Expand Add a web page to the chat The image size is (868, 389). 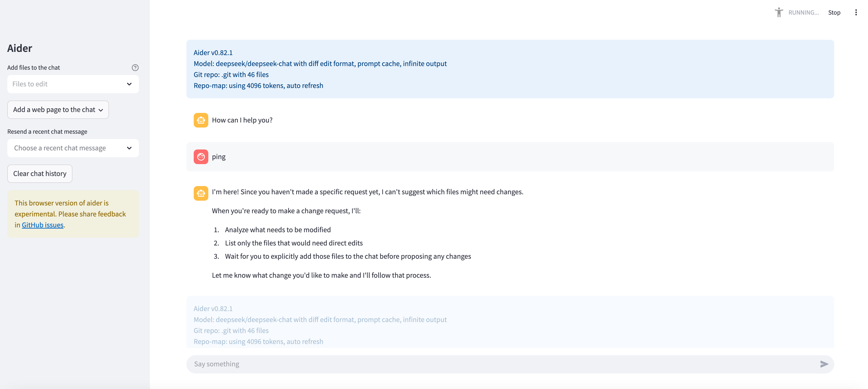[58, 109]
